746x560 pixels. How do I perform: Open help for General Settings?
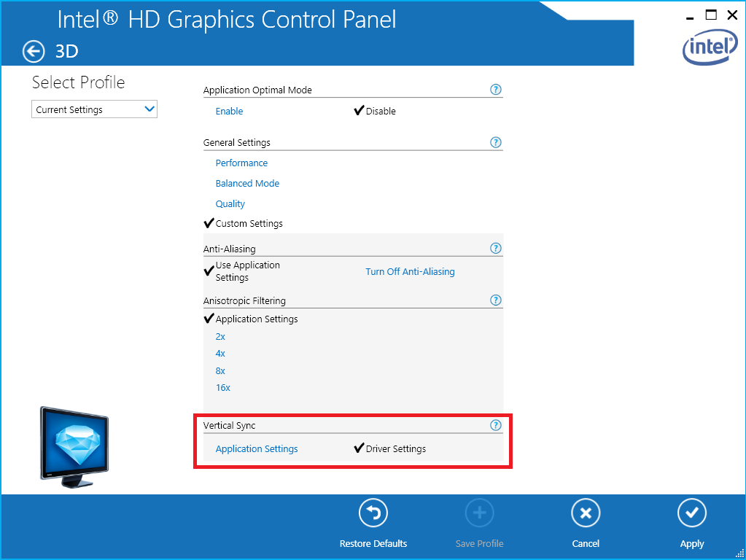coord(495,142)
